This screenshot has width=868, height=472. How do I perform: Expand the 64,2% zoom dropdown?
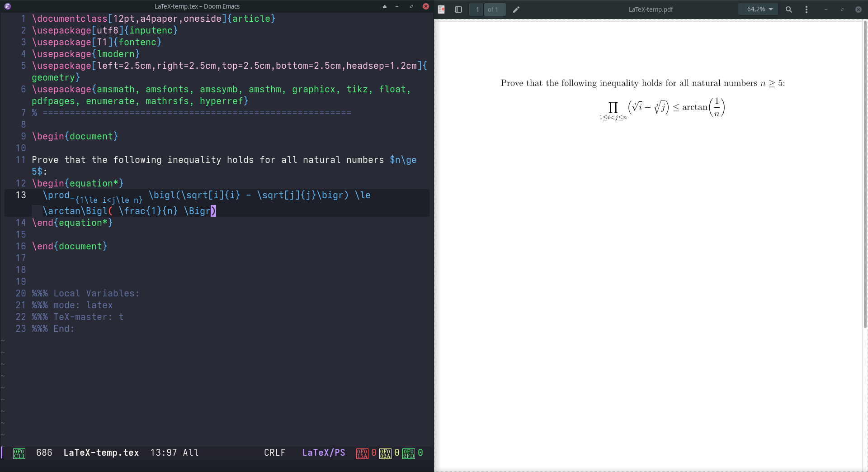coord(759,10)
